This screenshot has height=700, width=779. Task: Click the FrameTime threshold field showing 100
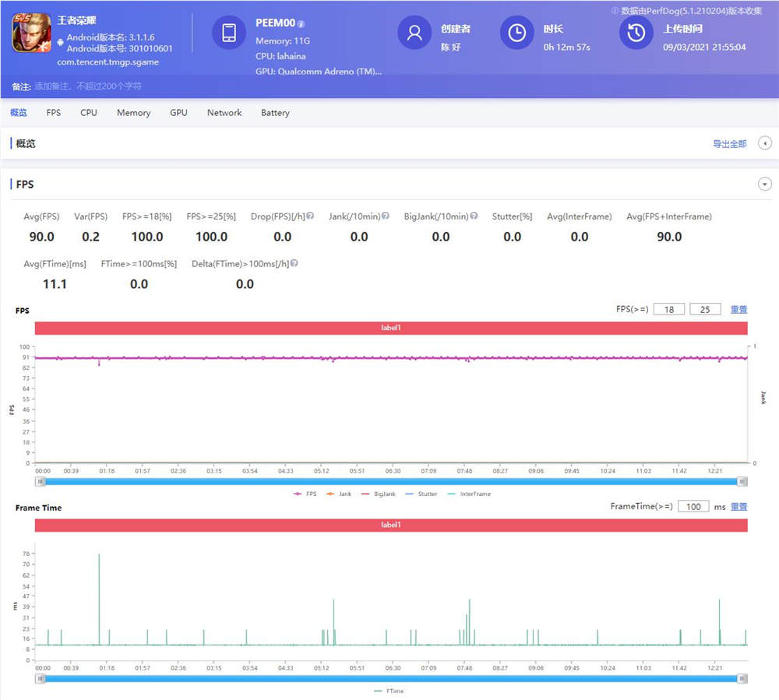point(693,506)
